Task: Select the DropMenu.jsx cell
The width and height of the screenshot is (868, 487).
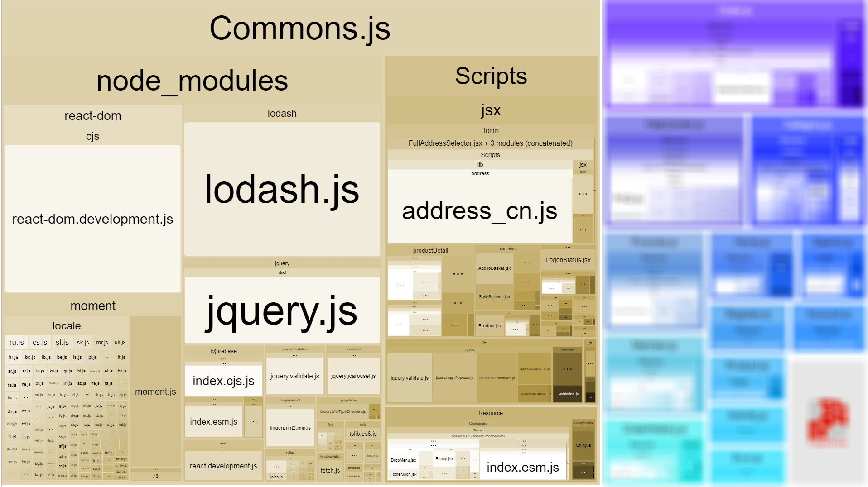Action: click(x=403, y=460)
